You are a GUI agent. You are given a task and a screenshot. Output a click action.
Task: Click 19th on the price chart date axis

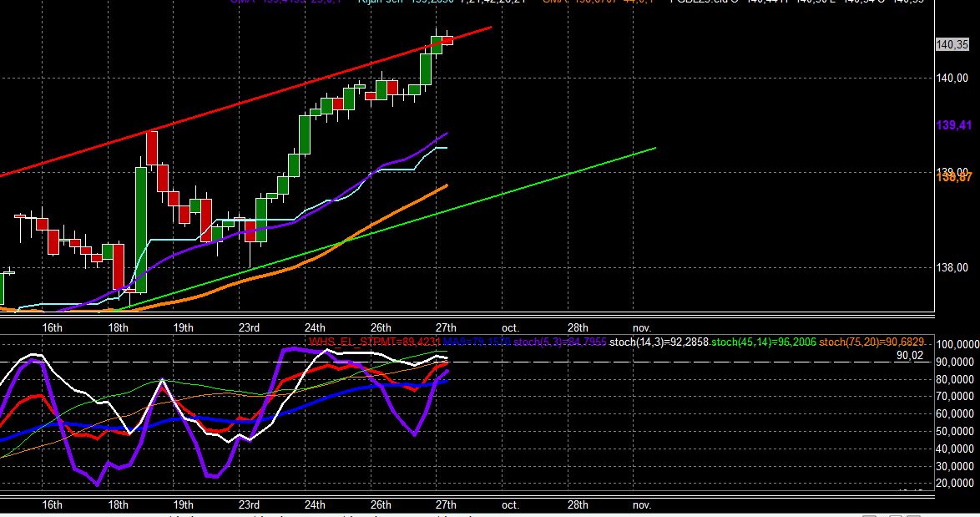(183, 327)
